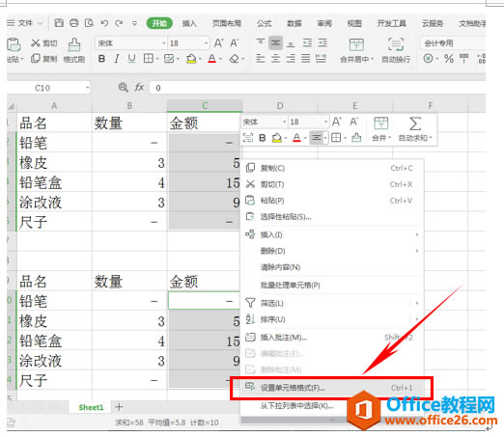Align text left in ribbon
The image size is (504, 437).
click(261, 59)
